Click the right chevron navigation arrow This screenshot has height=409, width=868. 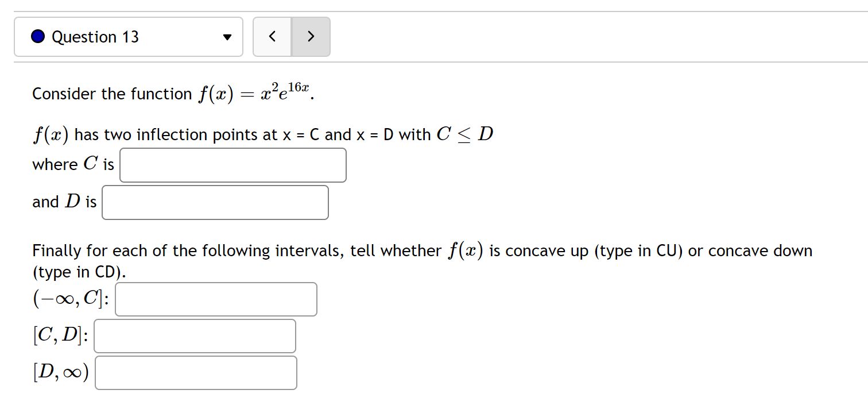tap(311, 36)
